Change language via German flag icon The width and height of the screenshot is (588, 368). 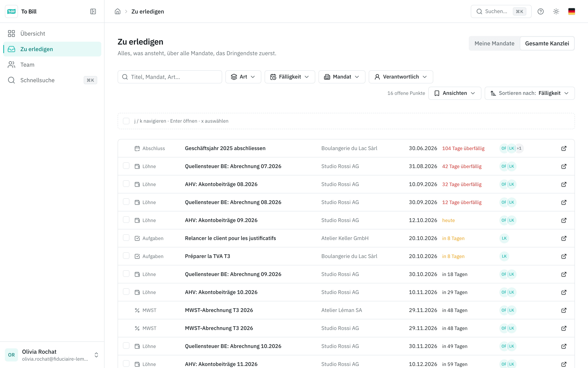571,11
